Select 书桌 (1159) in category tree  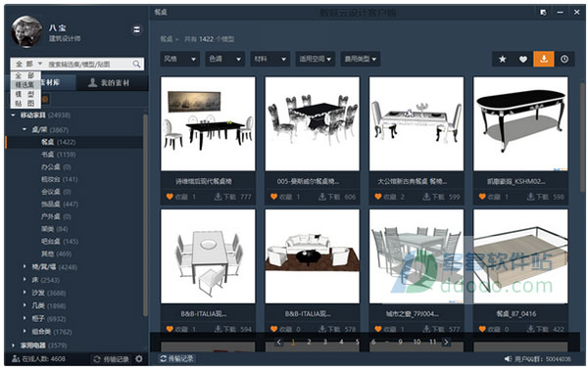pos(58,155)
